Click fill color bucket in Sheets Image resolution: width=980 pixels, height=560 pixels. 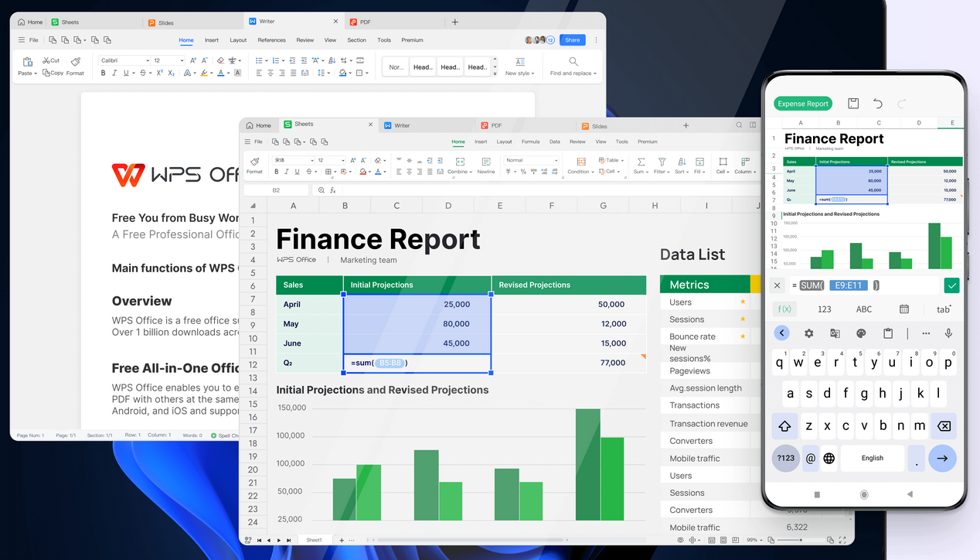[363, 172]
